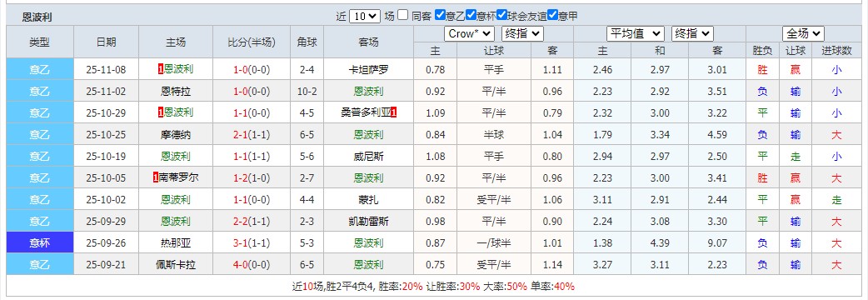Open the 終指 dropdown next to Crow*
The width and height of the screenshot is (868, 300).
coord(522,34)
